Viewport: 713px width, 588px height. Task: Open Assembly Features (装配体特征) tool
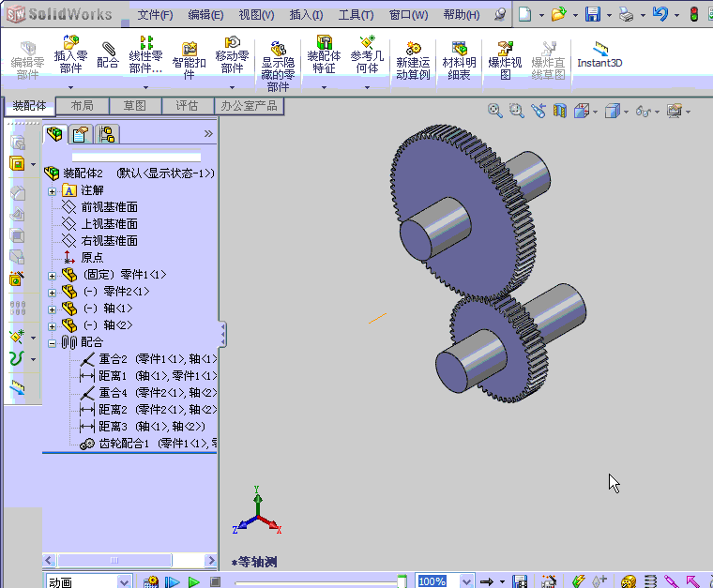pos(324,55)
